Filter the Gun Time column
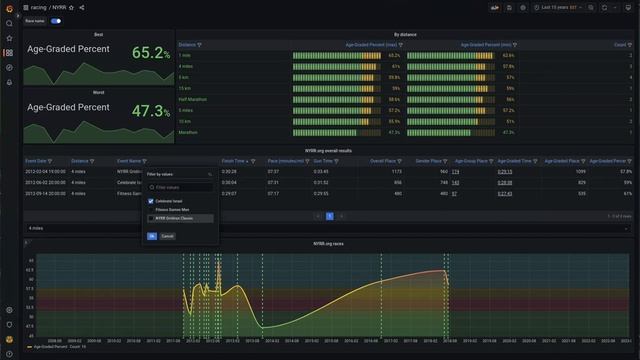 tap(337, 161)
